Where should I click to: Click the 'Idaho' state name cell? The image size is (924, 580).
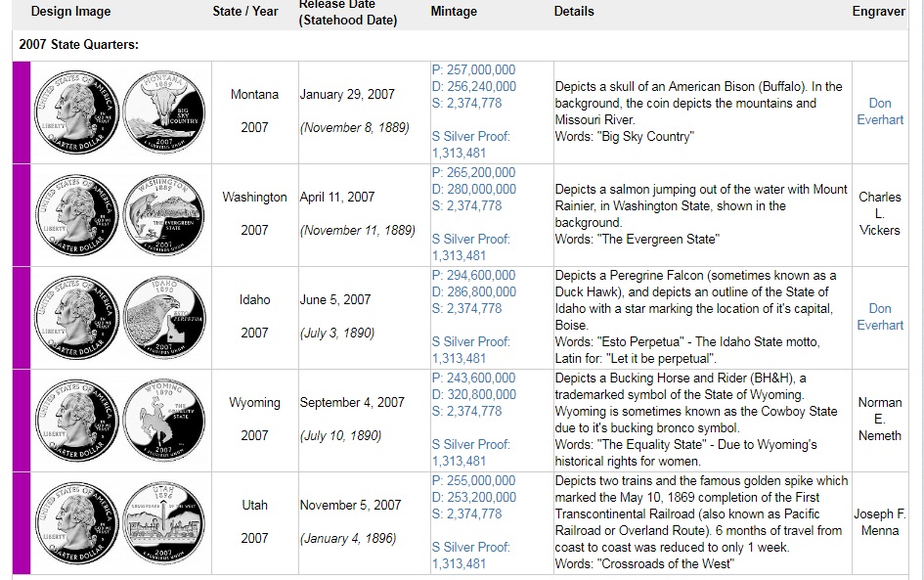(254, 299)
